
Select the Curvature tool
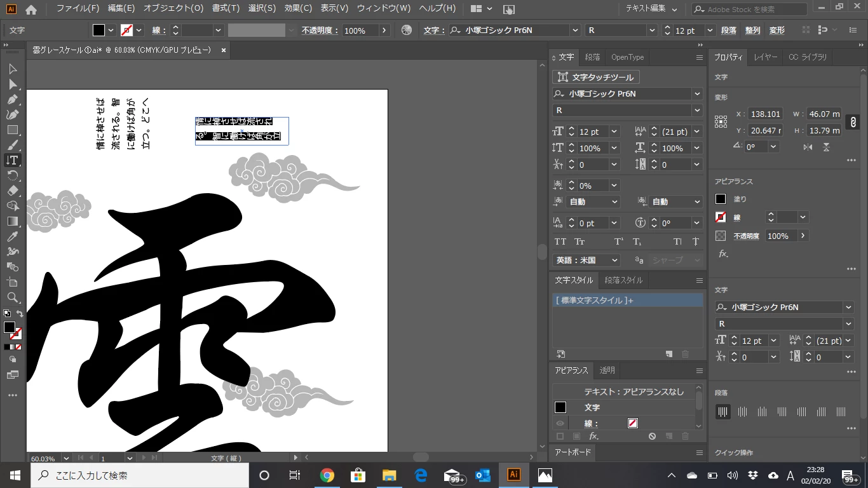pos(12,114)
